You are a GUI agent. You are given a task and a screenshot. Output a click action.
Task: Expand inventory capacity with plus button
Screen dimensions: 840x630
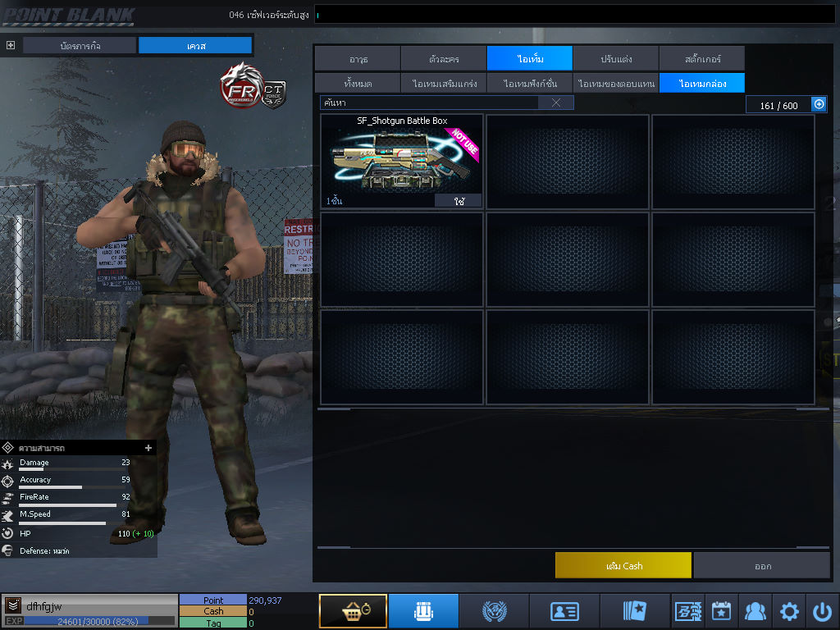pos(819,104)
